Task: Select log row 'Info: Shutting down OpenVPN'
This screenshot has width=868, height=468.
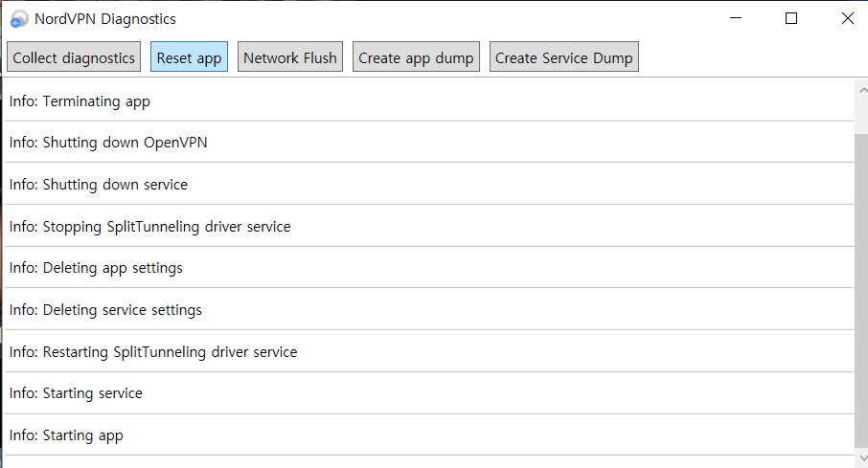Action: tap(429, 143)
